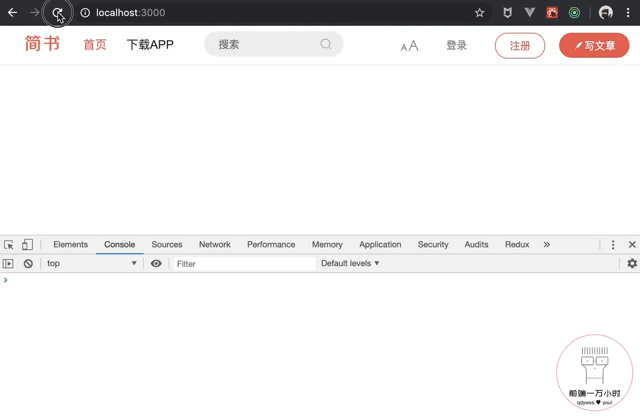
Task: Open the shield-shaped browser extension icon
Action: tap(507, 13)
